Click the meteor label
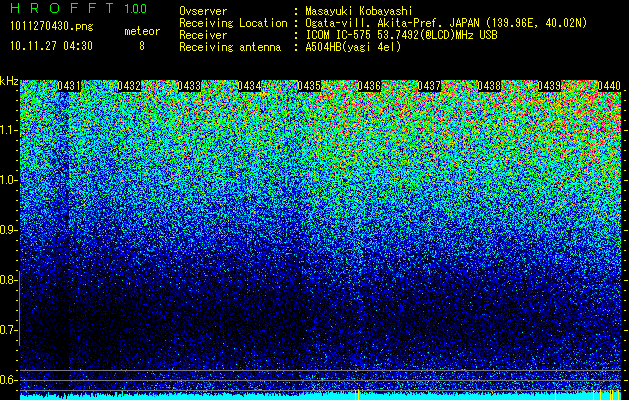This screenshot has width=629, height=400. click(142, 31)
